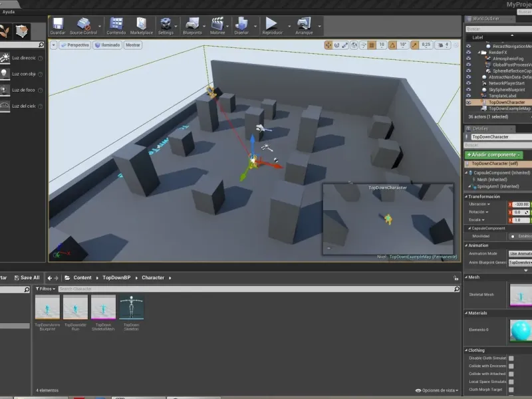The width and height of the screenshot is (532, 399).
Task: Open the Ubicación location type dropdown
Action: point(479,204)
